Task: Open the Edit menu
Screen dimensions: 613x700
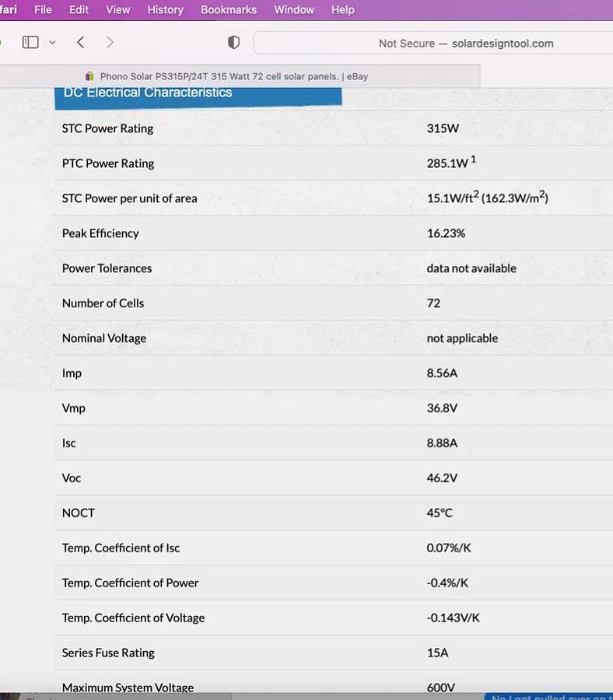Action: pos(79,9)
